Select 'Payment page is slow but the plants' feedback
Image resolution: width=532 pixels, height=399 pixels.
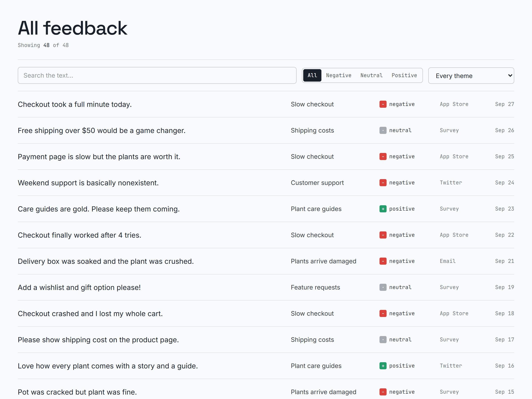[99, 157]
